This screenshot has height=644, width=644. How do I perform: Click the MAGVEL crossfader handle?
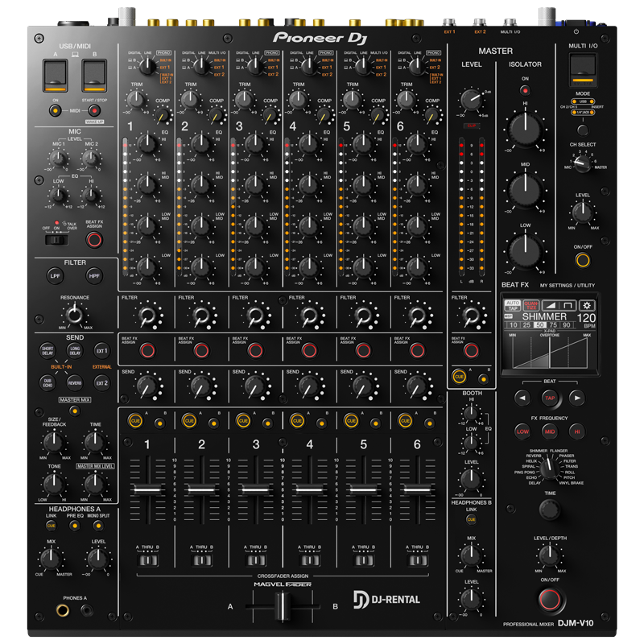[x=283, y=606]
